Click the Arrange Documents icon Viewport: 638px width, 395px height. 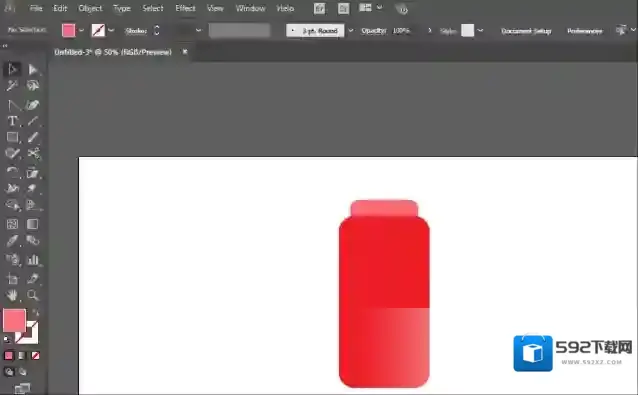click(x=365, y=8)
